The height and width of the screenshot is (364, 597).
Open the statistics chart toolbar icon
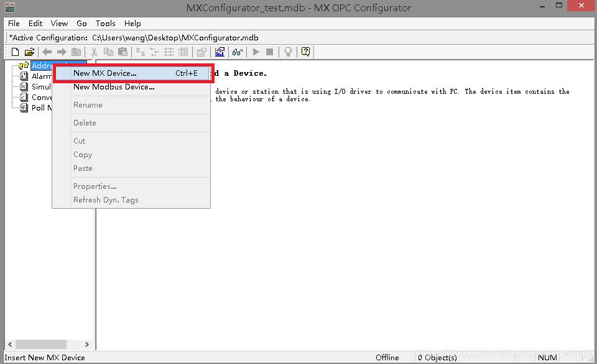pos(220,52)
